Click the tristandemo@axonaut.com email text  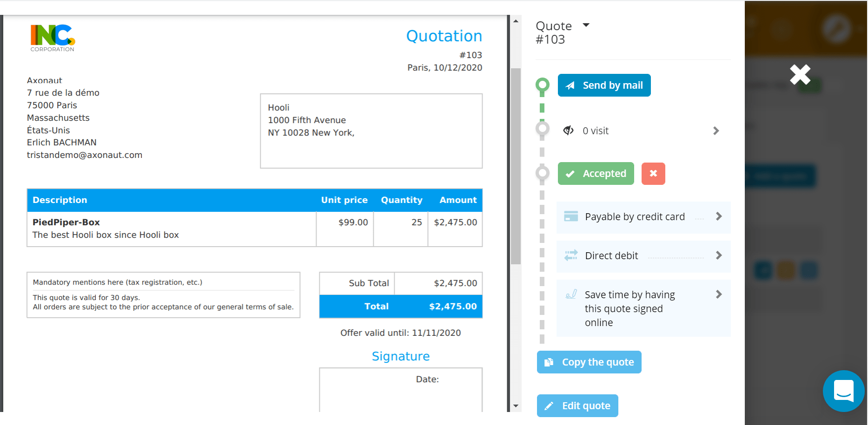[x=85, y=155]
